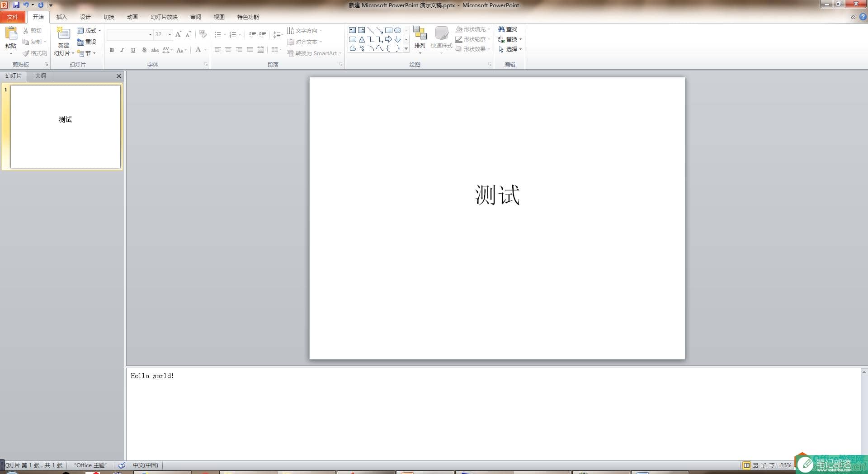
Task: Click the Save icon in quick access toolbar
Action: click(16, 5)
